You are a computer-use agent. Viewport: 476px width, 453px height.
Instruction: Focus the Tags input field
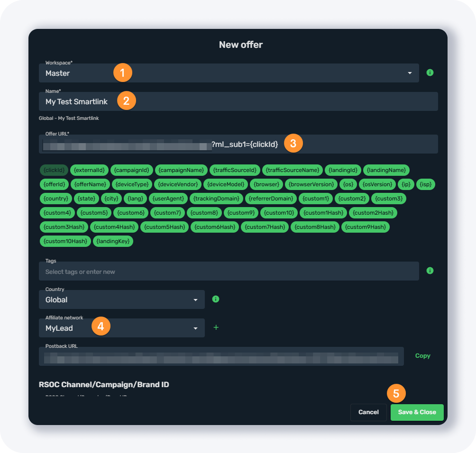click(229, 272)
